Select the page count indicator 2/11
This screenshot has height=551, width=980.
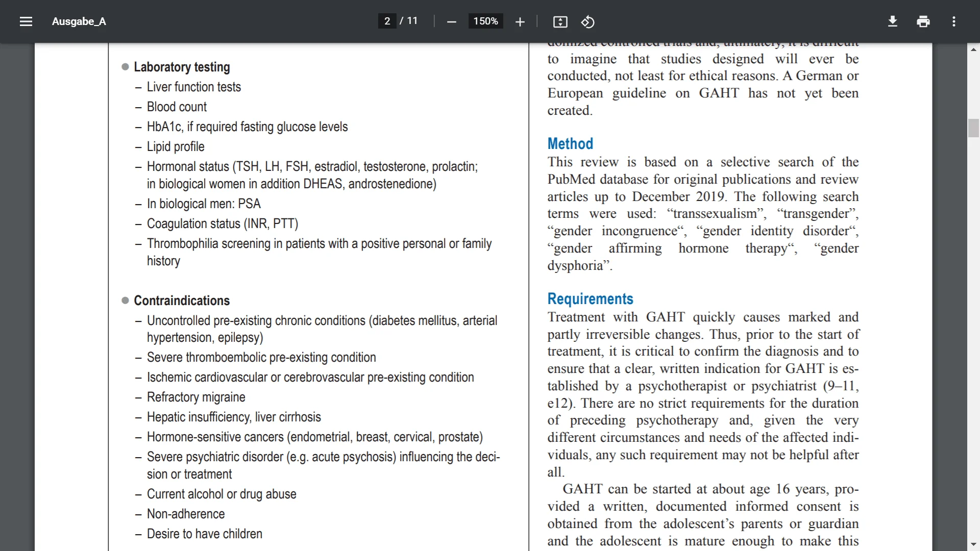coord(399,21)
